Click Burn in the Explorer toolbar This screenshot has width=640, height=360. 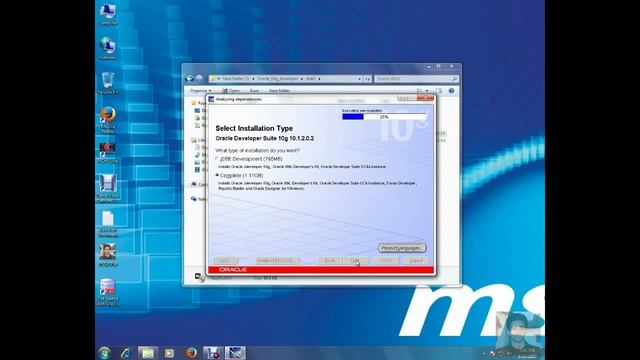[254, 91]
